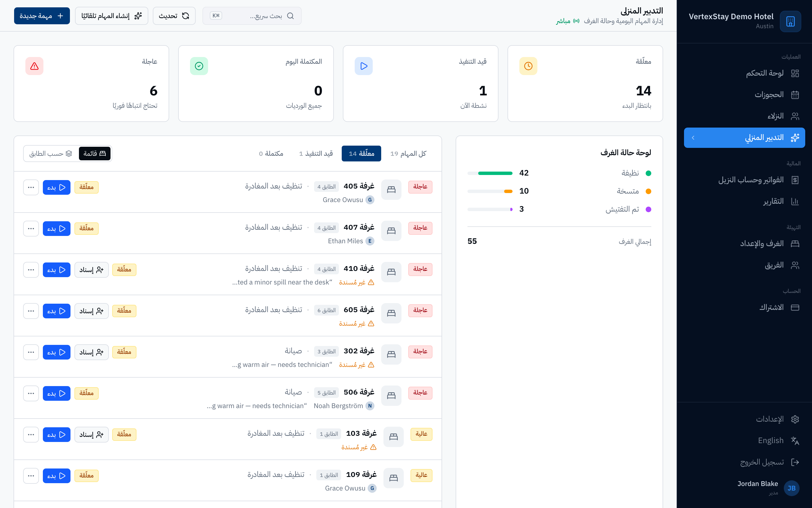
Task: Click the عاجلة tag on room 302
Action: point(420,351)
